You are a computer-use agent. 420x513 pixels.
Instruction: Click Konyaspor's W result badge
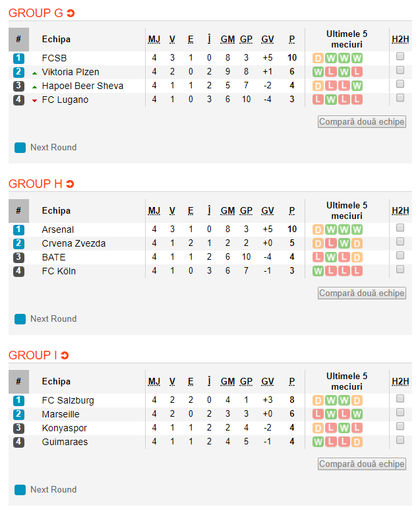click(344, 428)
